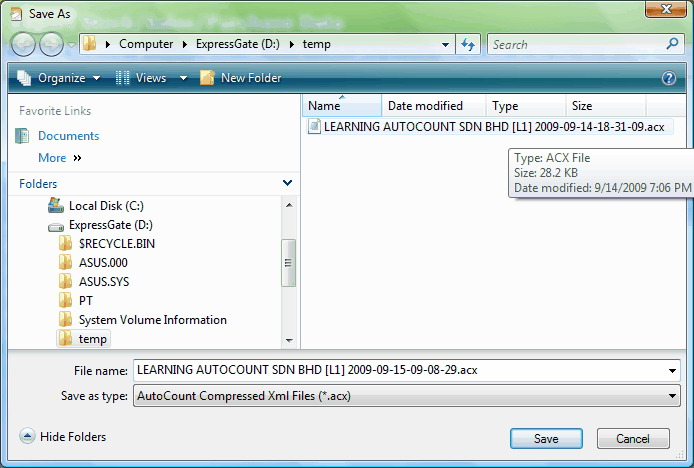Click the Cancel button

point(633,438)
